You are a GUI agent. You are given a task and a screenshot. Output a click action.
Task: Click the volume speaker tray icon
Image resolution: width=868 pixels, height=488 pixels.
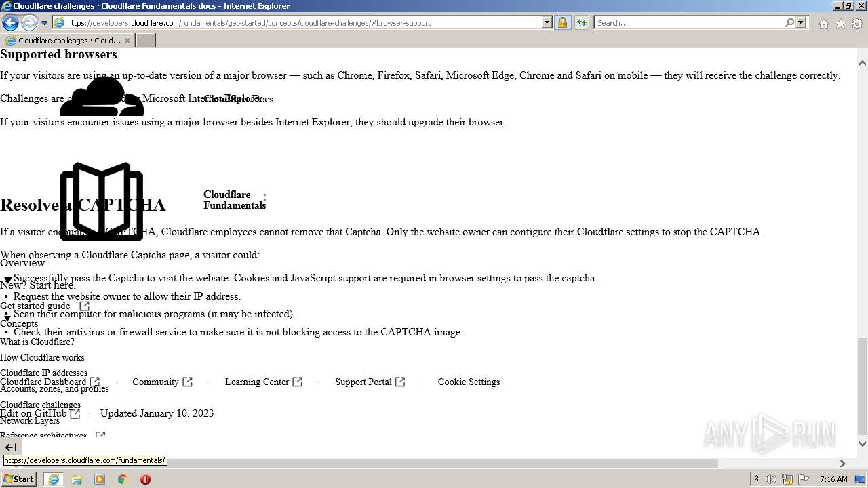coord(771,479)
